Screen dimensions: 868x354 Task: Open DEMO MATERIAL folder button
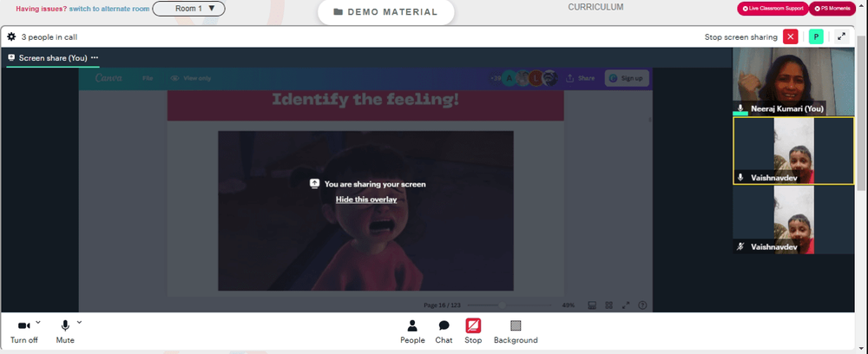[x=386, y=11]
